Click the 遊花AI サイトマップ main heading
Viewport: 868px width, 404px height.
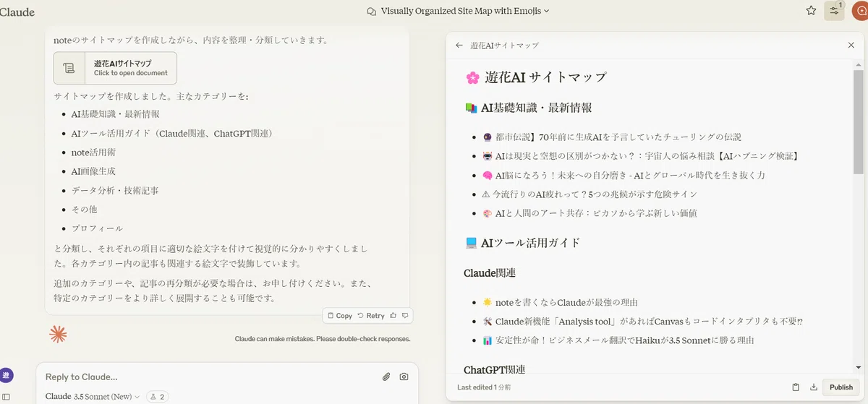(x=545, y=77)
